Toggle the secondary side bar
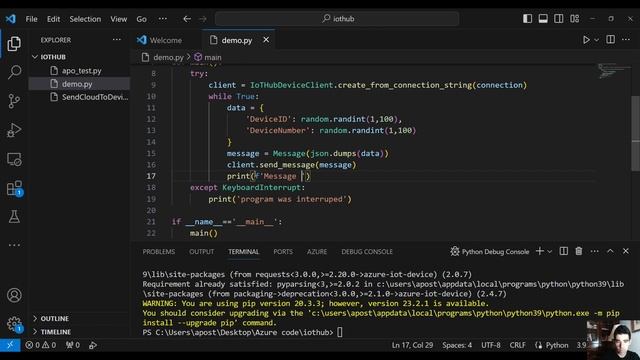Viewport: 640px width, 360px height. point(559,19)
